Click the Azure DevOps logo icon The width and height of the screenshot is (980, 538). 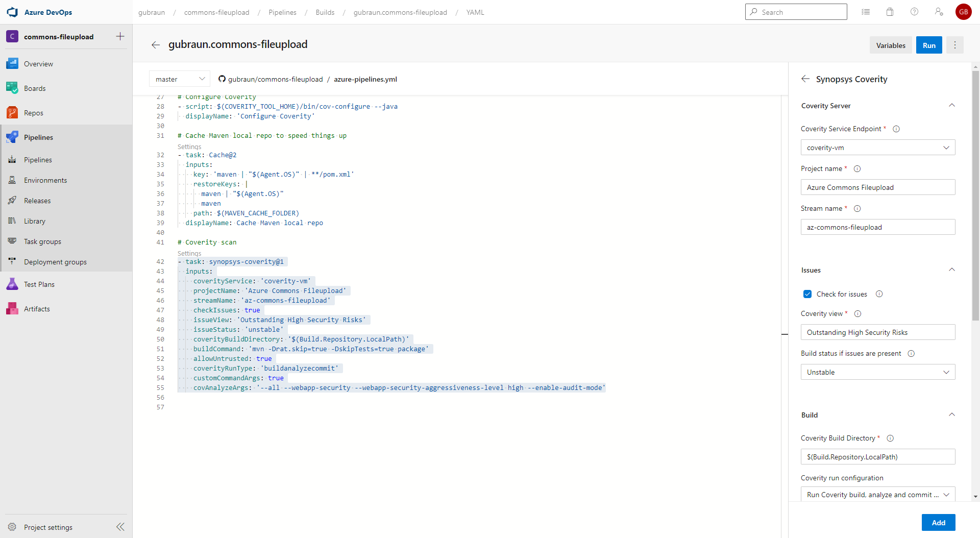click(x=12, y=12)
